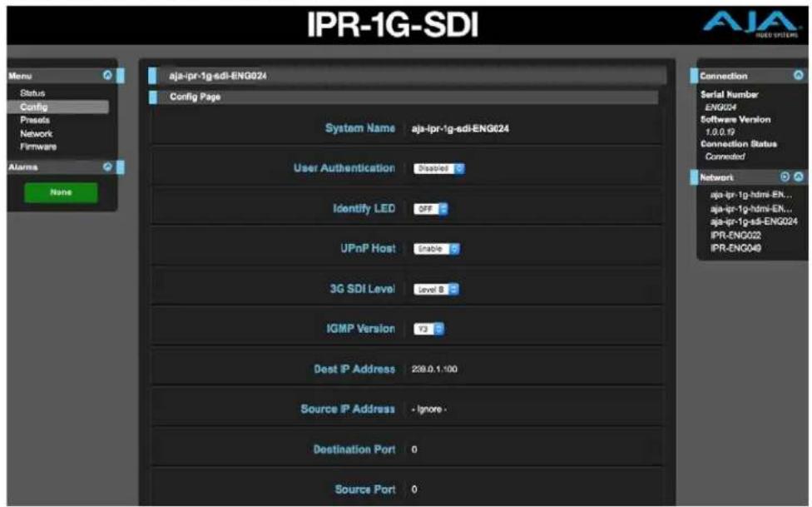This screenshot has height=507, width=812.
Task: Open the Firmware menu page
Action: (38, 147)
